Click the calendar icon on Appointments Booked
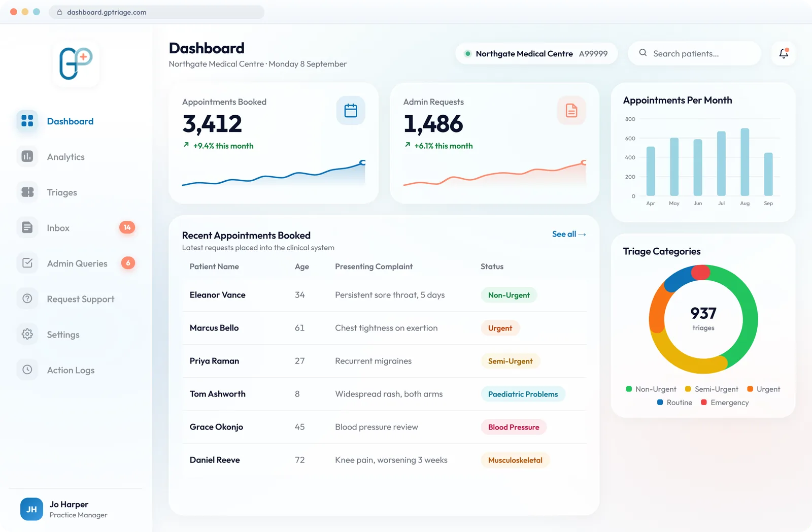Viewport: 812px width, 532px height. pyautogui.click(x=351, y=110)
